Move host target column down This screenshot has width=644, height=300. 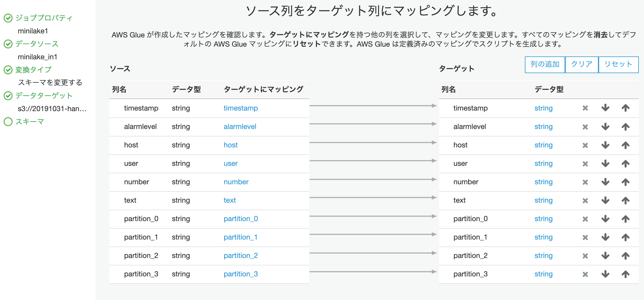click(x=605, y=145)
